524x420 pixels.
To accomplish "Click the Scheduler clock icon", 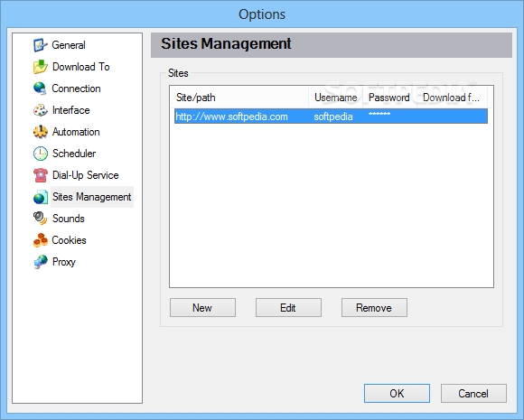I will (x=40, y=154).
